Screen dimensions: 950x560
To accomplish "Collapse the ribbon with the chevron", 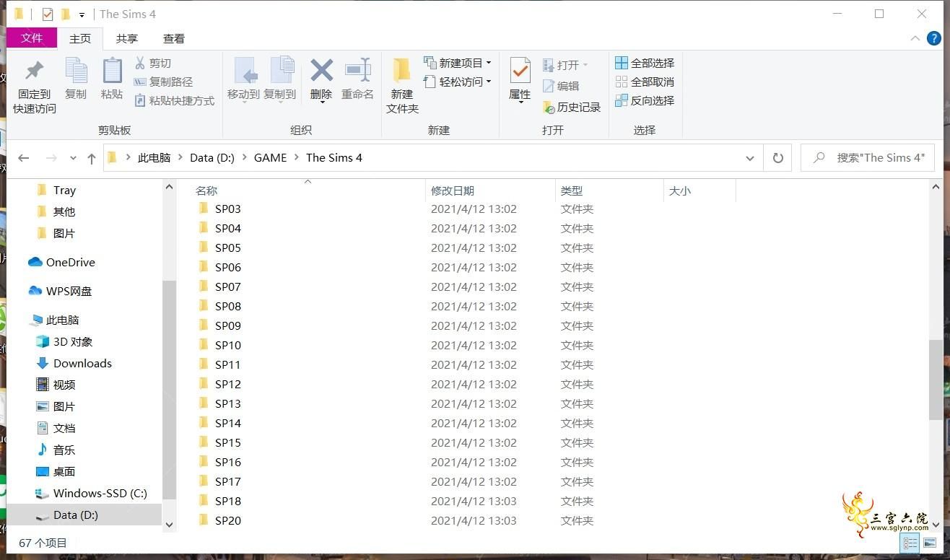I will [915, 38].
